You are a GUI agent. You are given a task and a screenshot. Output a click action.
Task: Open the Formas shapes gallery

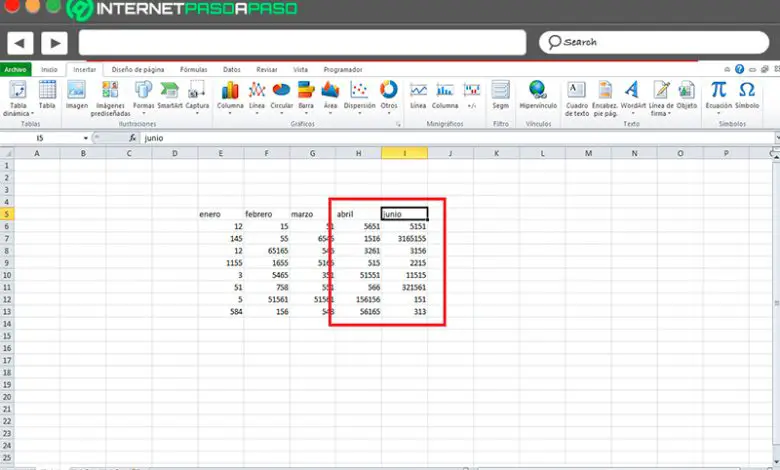(143, 96)
